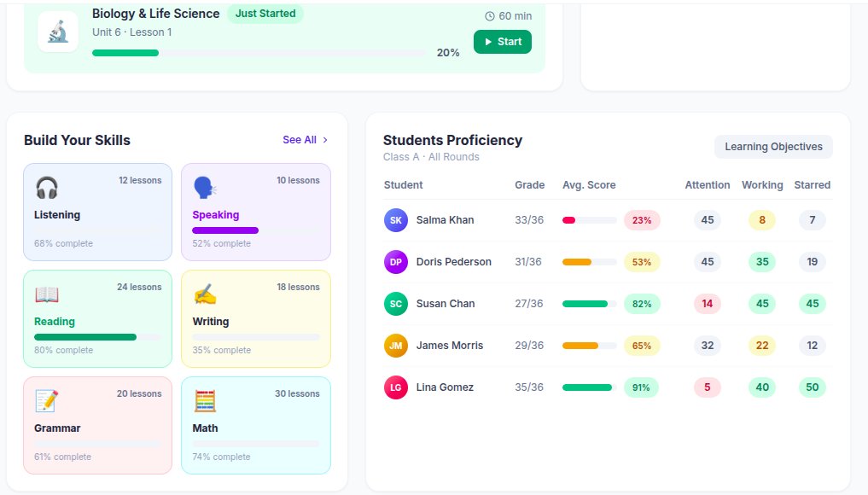
Task: Click the speaking head icon
Action: point(204,188)
